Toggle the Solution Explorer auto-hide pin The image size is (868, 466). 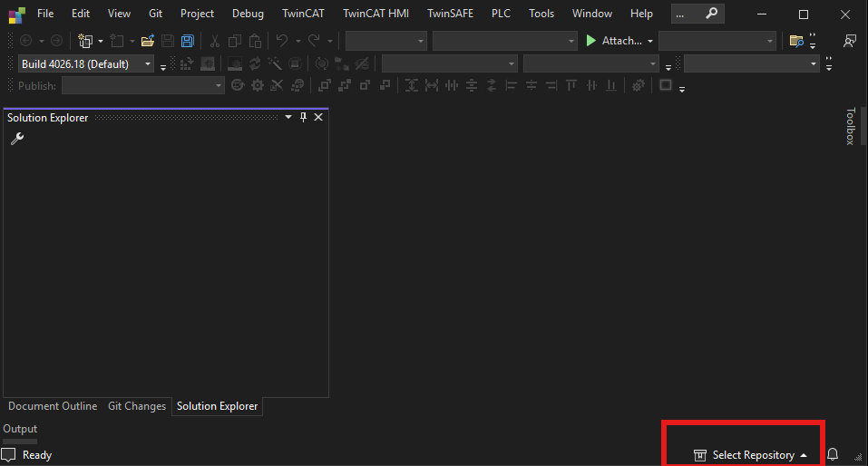click(x=303, y=117)
